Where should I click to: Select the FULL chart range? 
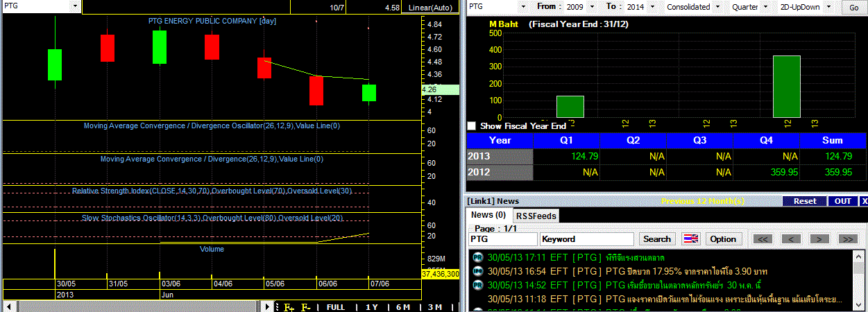point(336,307)
